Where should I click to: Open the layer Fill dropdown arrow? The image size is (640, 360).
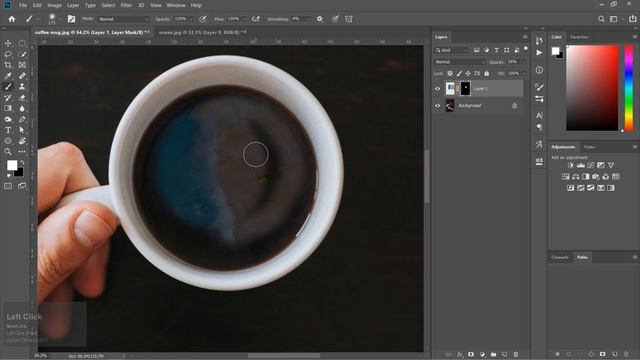524,73
